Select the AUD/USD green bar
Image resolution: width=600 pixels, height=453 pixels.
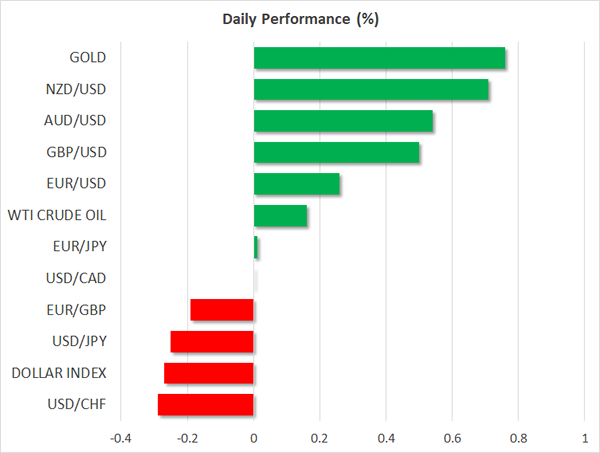tap(343, 121)
